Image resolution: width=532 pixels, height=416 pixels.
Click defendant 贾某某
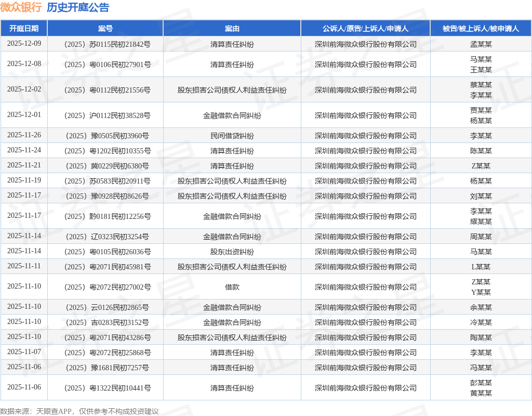pos(481,110)
